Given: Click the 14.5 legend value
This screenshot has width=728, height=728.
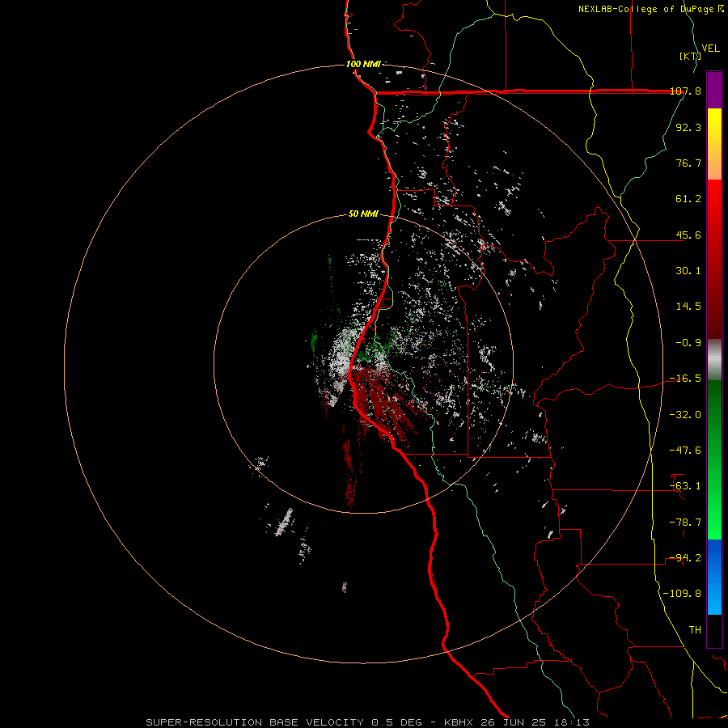Looking at the screenshot, I should tap(688, 307).
